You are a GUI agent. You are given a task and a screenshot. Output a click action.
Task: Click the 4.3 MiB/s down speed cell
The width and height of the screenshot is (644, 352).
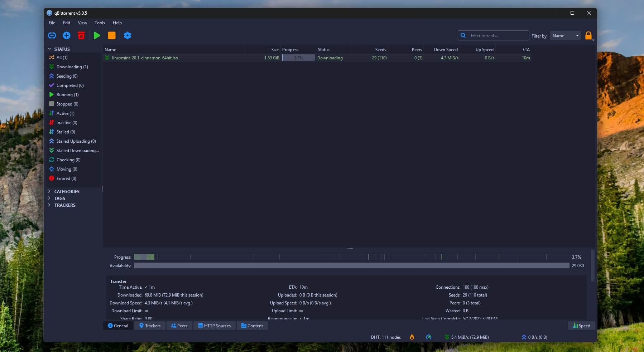pyautogui.click(x=441, y=58)
